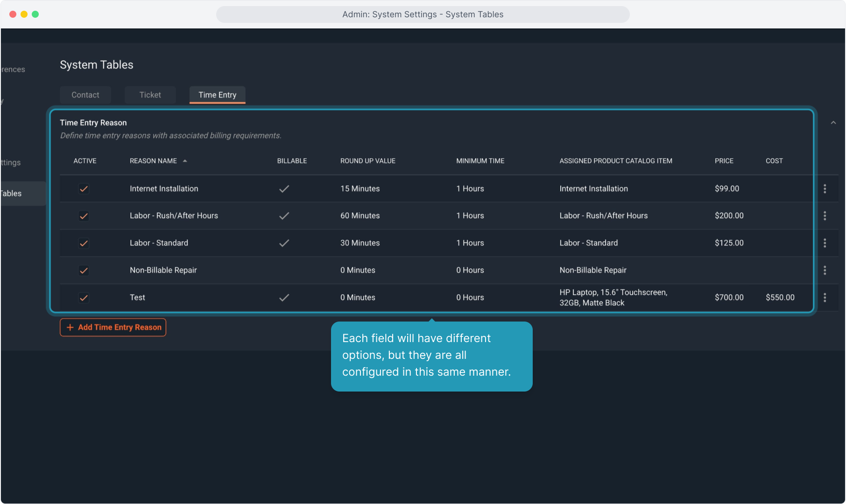Click the billable checkmark for Internet Installation

284,189
